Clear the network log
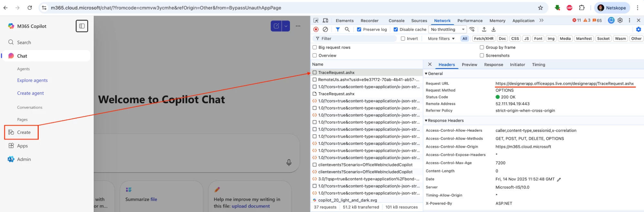Screen dimensions: 644x212 [325, 29]
